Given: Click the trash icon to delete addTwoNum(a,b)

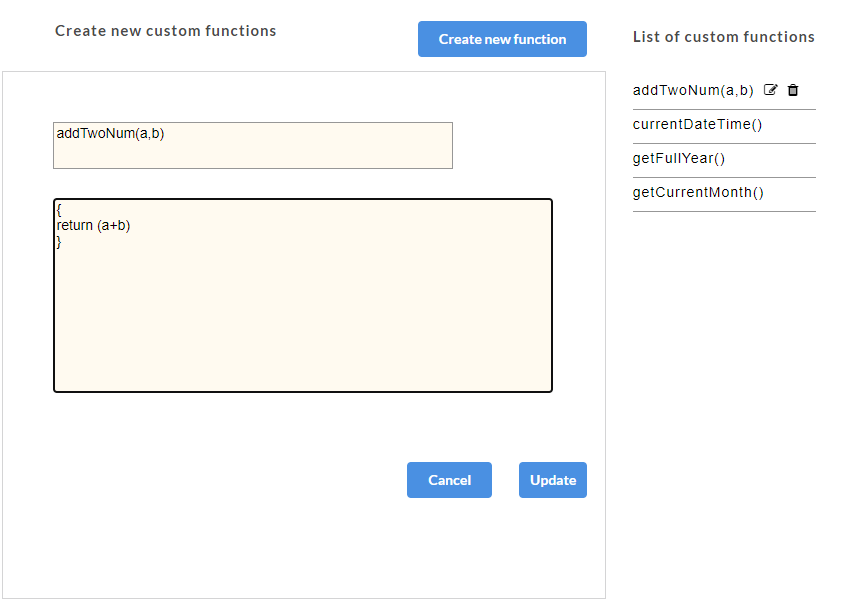Looking at the screenshot, I should (793, 90).
